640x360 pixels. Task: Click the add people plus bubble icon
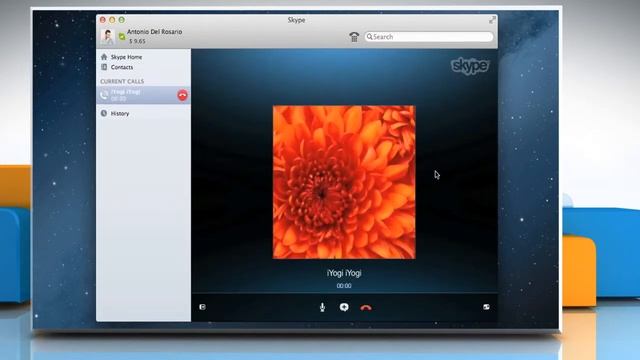(x=344, y=307)
